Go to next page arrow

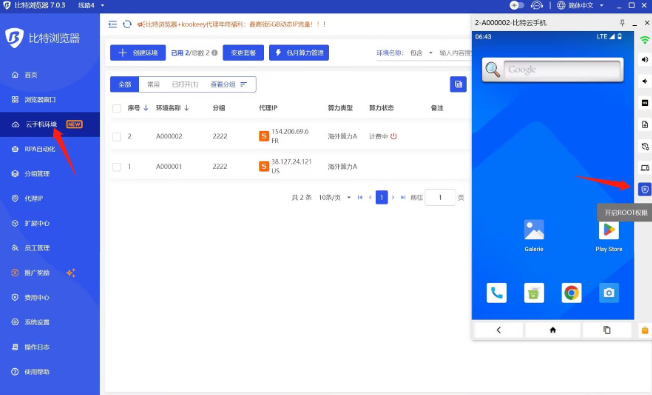click(x=393, y=198)
